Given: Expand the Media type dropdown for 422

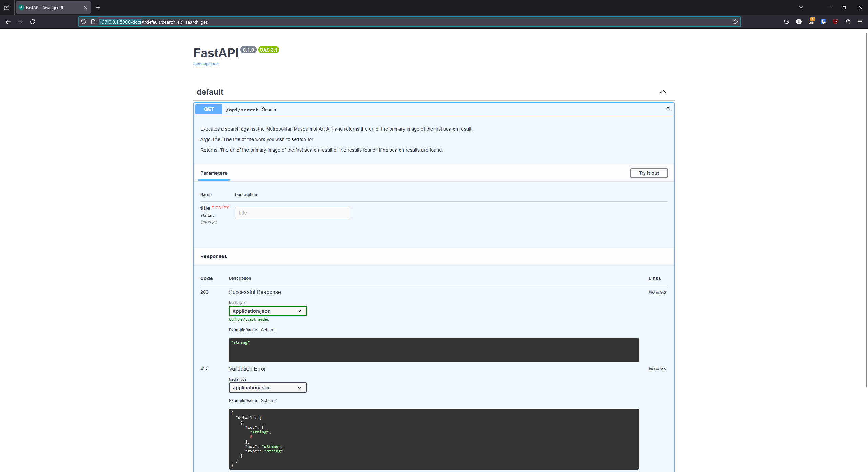Looking at the screenshot, I should (x=267, y=387).
